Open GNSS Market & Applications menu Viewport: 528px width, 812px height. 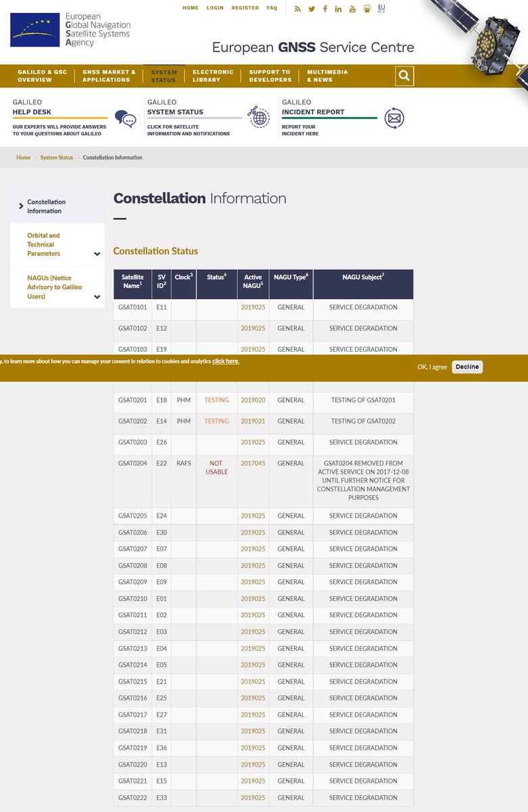pyautogui.click(x=109, y=76)
